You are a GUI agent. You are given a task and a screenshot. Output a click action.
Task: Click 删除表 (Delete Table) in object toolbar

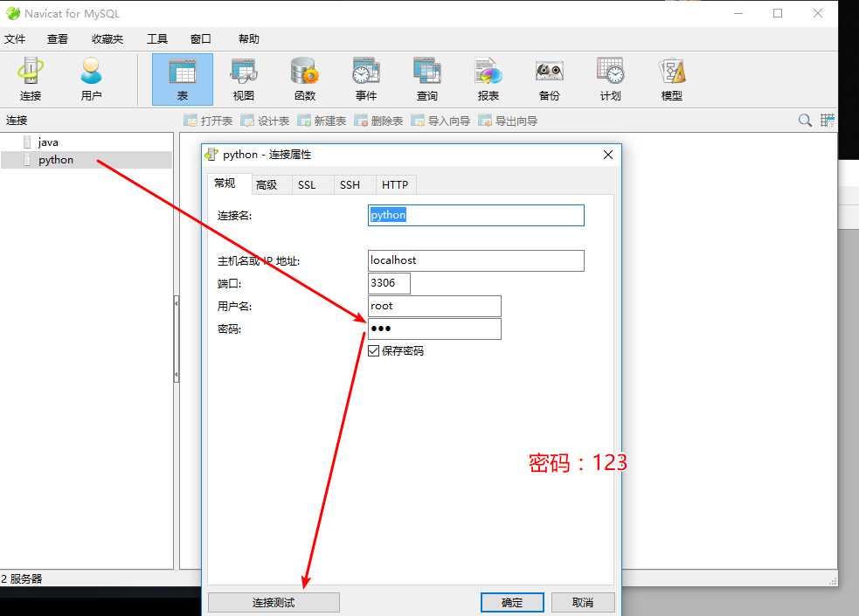click(378, 121)
